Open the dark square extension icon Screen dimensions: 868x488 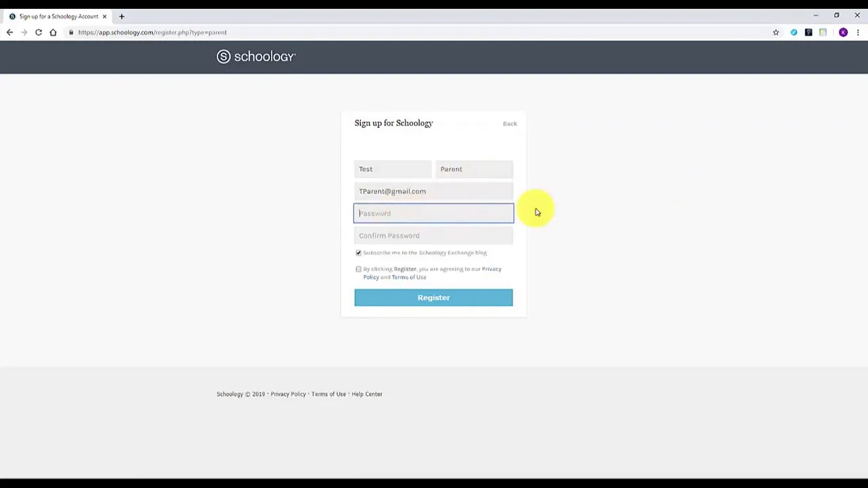click(x=808, y=33)
